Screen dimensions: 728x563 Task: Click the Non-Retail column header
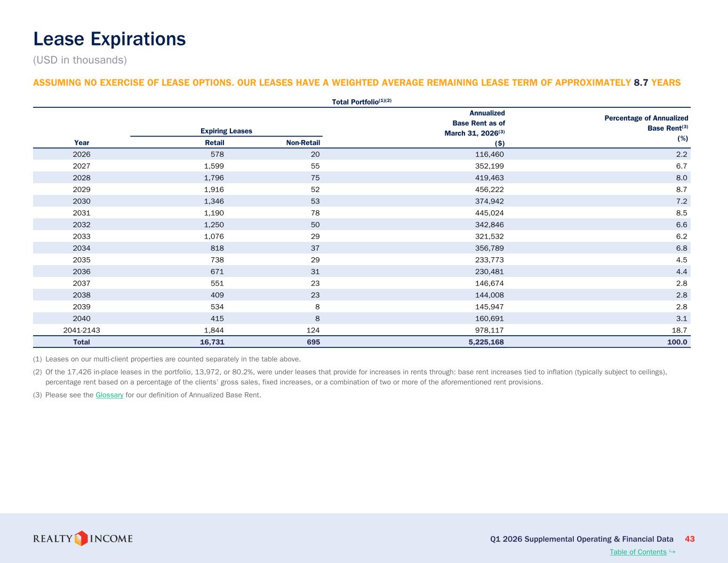[x=303, y=142]
